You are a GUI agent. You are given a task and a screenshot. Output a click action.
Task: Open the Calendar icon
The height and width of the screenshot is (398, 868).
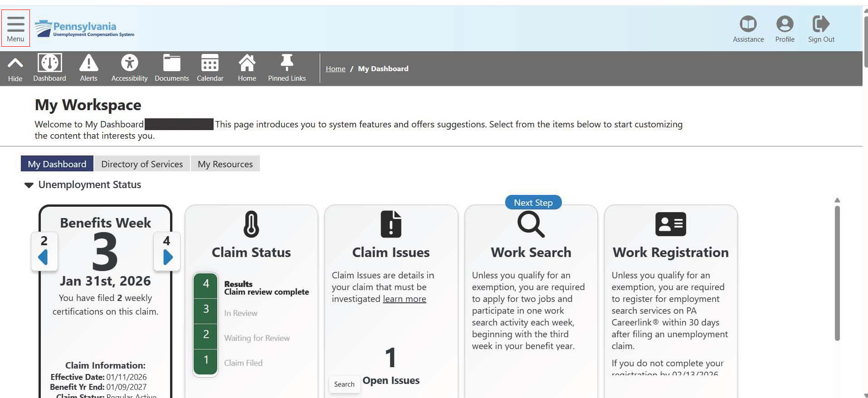[210, 63]
